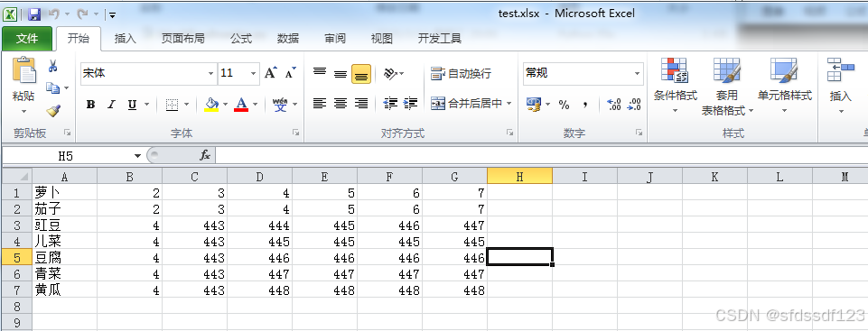Image resolution: width=868 pixels, height=331 pixels.
Task: Expand the font color dropdown arrow
Action: (x=256, y=105)
